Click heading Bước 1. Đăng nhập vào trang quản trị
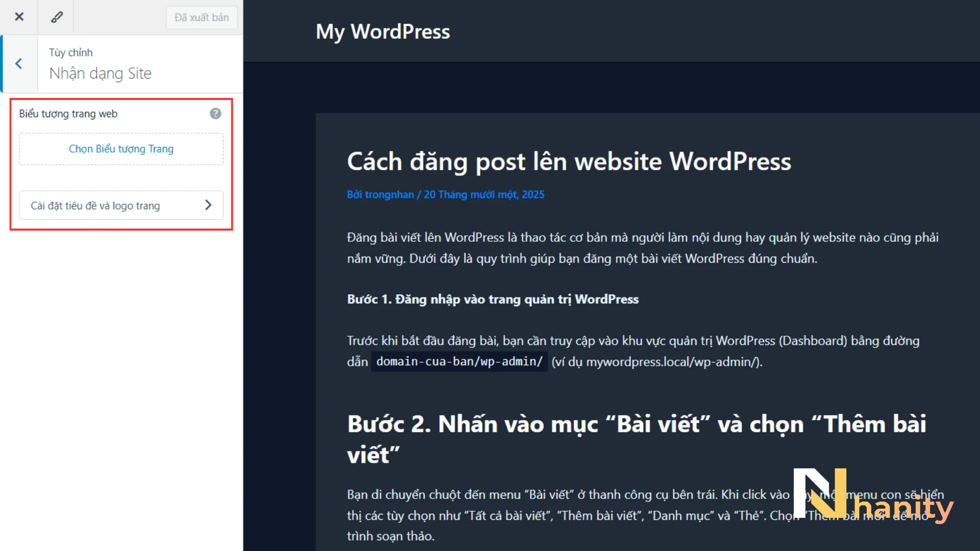980x551 pixels. point(493,299)
